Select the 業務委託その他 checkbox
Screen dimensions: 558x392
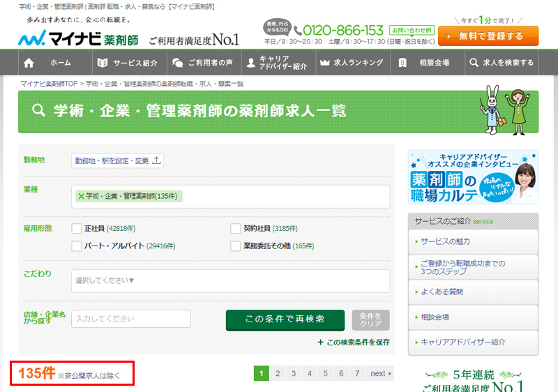(236, 246)
